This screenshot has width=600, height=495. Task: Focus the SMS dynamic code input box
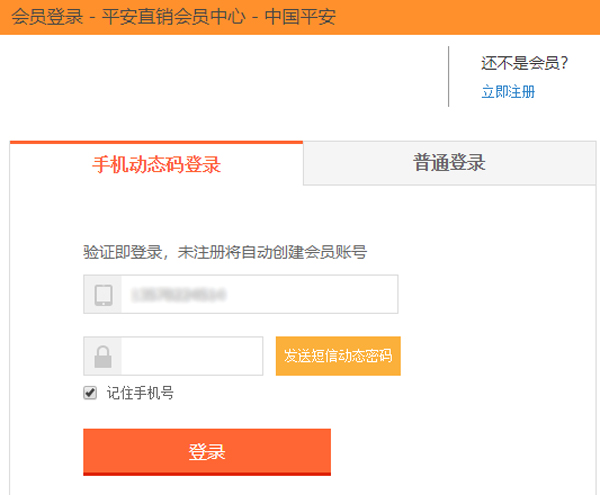(192, 356)
